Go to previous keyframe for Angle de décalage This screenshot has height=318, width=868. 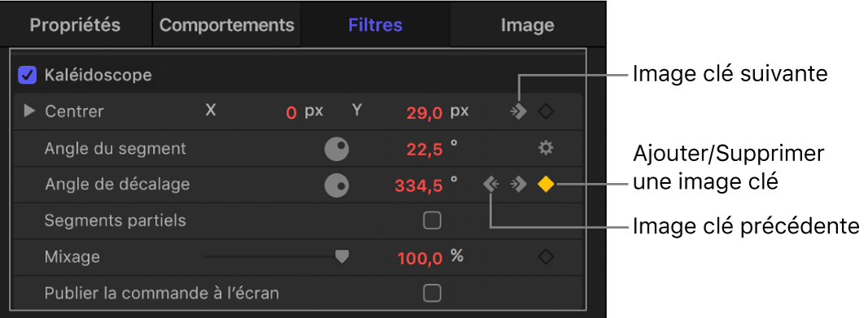point(491,184)
